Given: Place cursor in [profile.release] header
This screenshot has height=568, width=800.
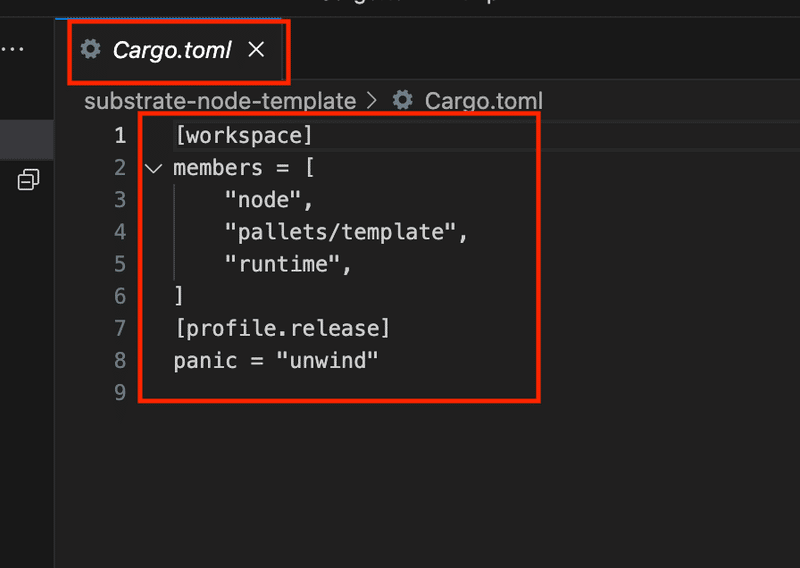Looking at the screenshot, I should click(x=282, y=328).
